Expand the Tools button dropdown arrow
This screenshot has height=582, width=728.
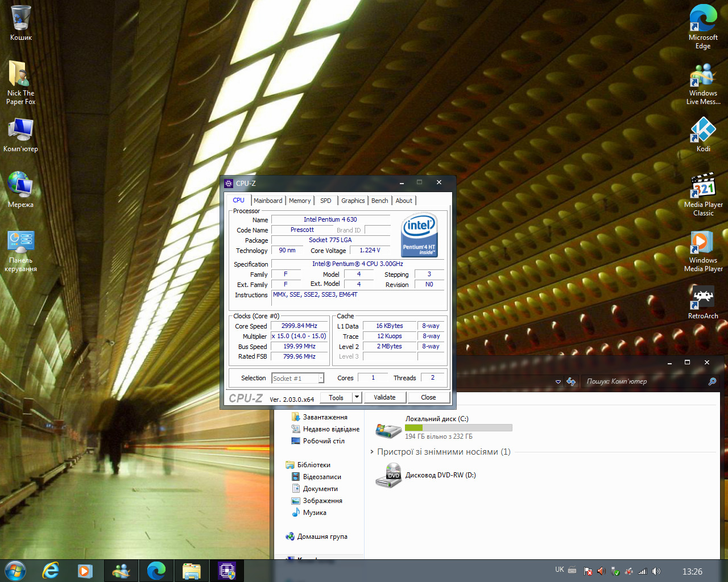point(357,397)
